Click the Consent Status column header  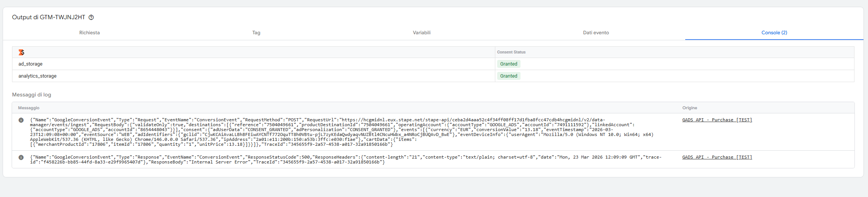point(511,52)
